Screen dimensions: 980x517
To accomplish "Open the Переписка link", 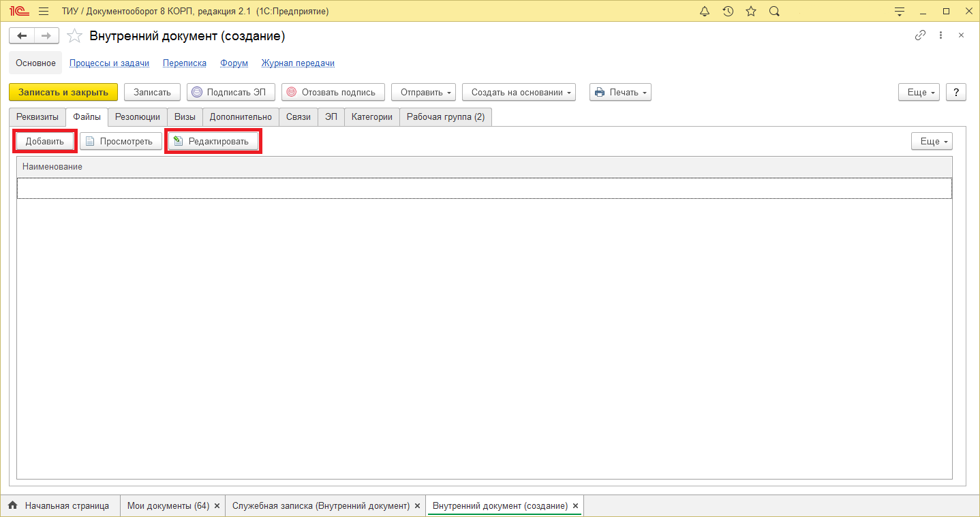I will pyautogui.click(x=185, y=63).
